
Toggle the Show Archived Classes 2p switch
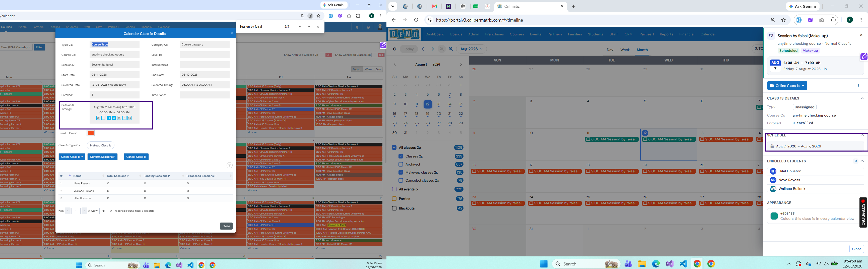(x=326, y=55)
